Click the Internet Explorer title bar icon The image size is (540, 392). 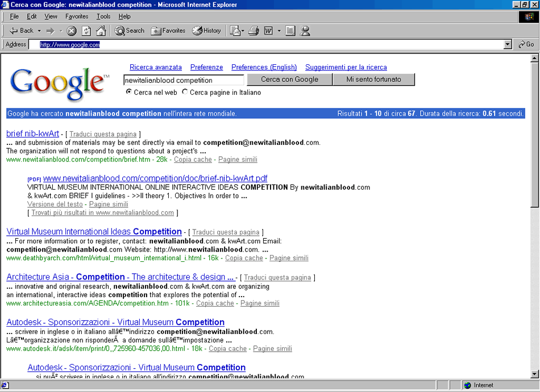point(5,5)
